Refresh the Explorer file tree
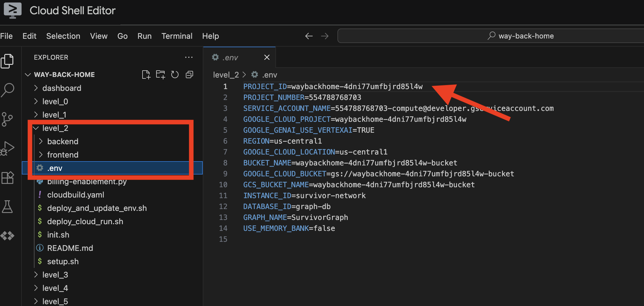This screenshot has width=644, height=306. pyautogui.click(x=175, y=75)
